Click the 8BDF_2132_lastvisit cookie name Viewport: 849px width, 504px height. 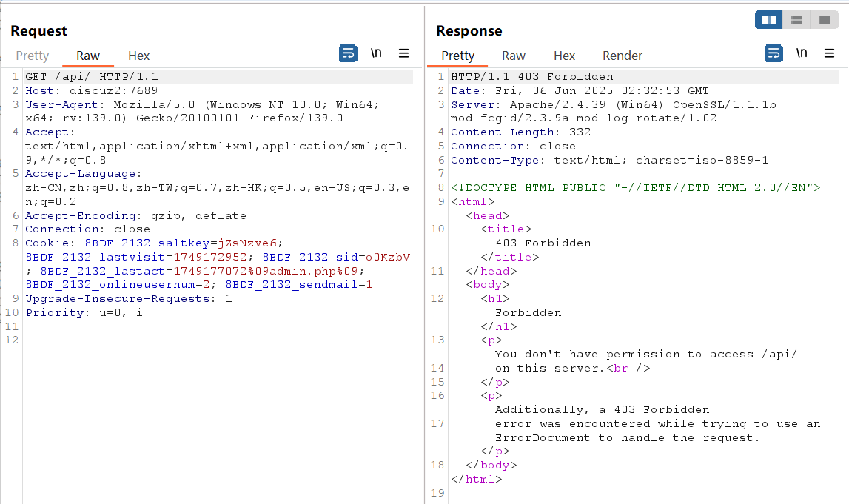pyautogui.click(x=95, y=257)
